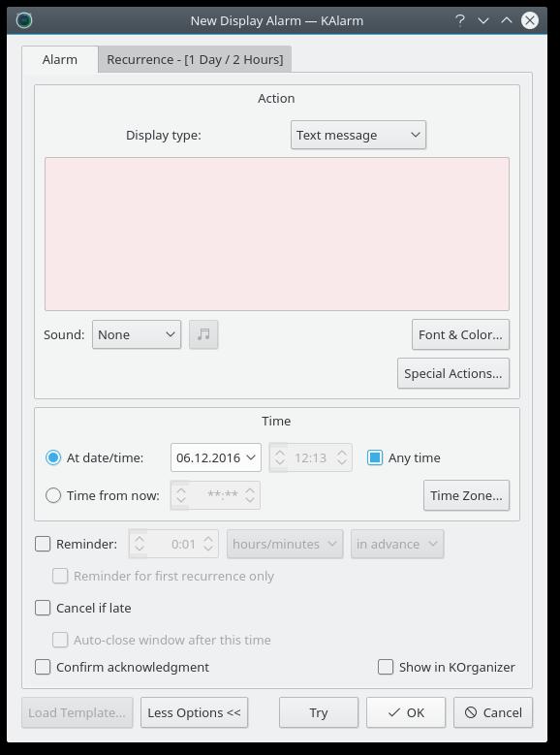Click the alarm time up arrow

[x=341, y=453]
